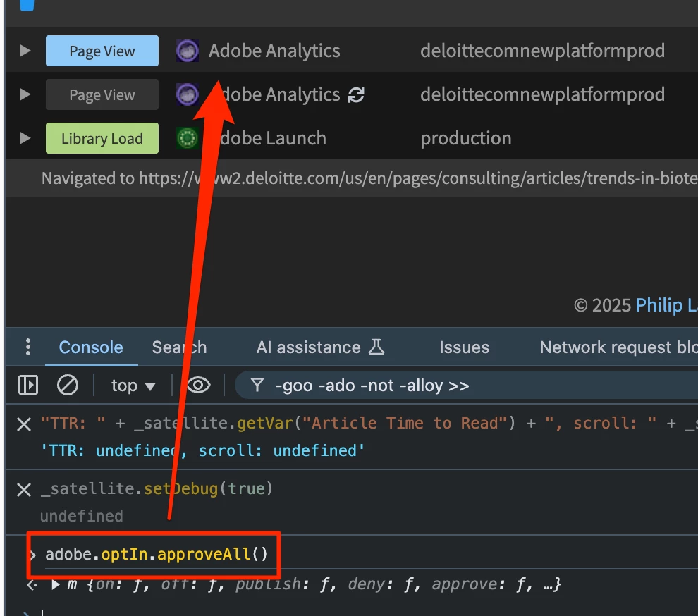The width and height of the screenshot is (698, 616).
Task: Open the top context dropdown
Action: tap(133, 386)
